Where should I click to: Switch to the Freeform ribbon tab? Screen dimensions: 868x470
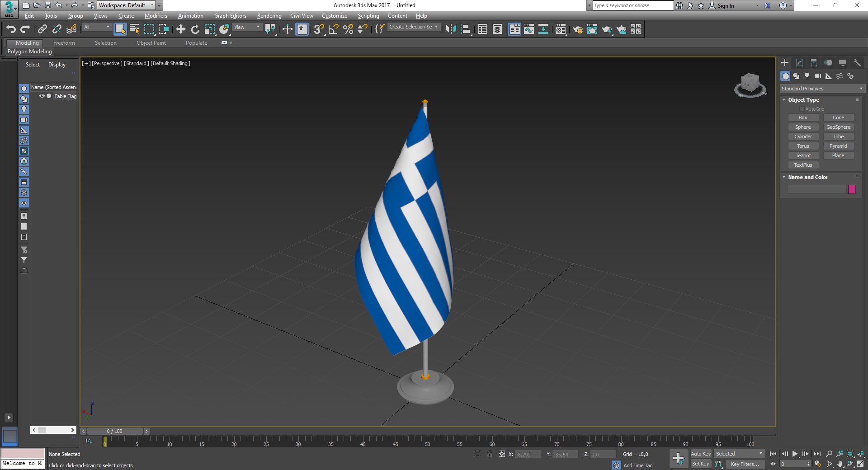tap(64, 43)
